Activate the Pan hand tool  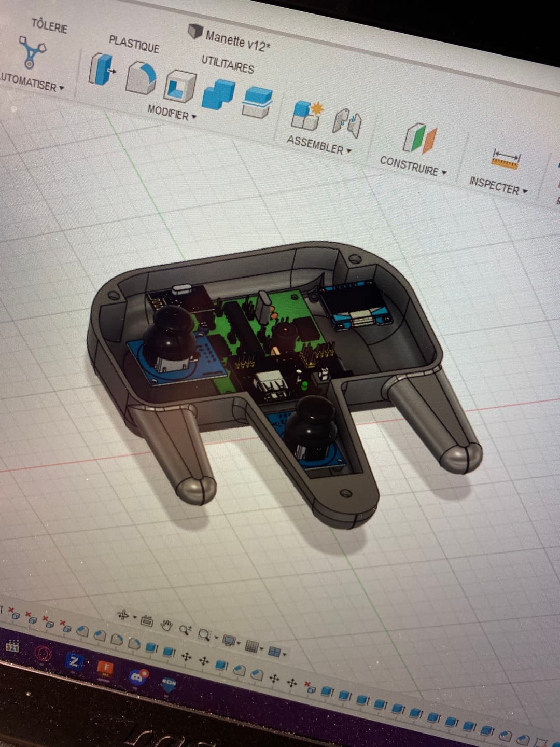point(166,625)
